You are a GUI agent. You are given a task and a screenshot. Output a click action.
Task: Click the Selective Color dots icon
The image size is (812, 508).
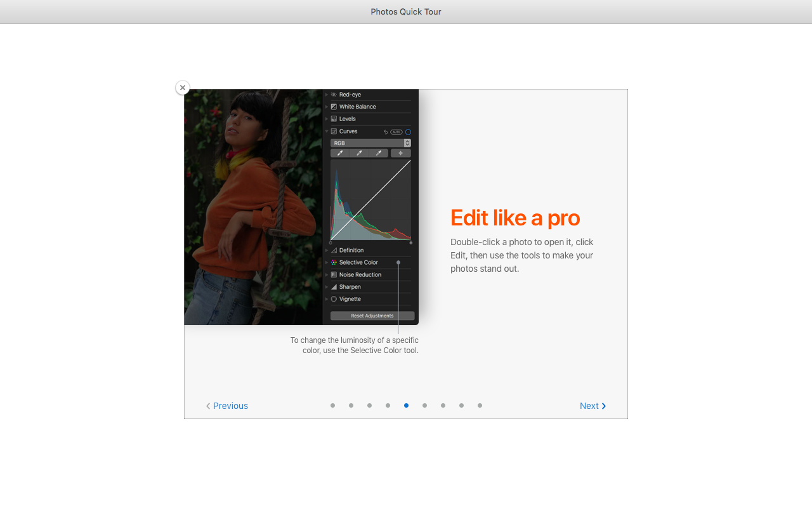pos(334,262)
